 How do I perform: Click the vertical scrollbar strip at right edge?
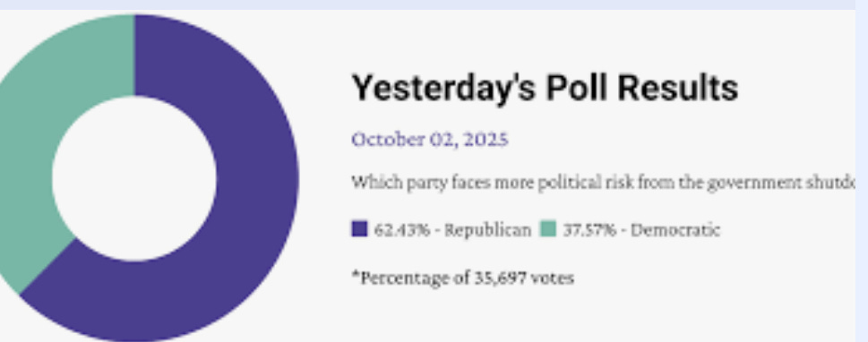click(862, 171)
